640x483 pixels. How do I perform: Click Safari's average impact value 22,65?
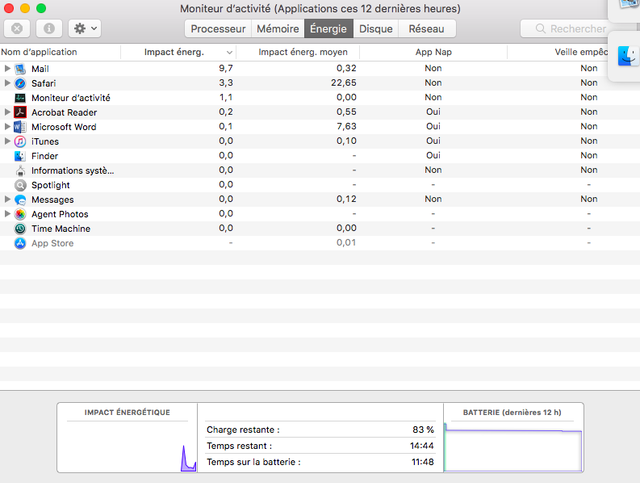tap(343, 83)
